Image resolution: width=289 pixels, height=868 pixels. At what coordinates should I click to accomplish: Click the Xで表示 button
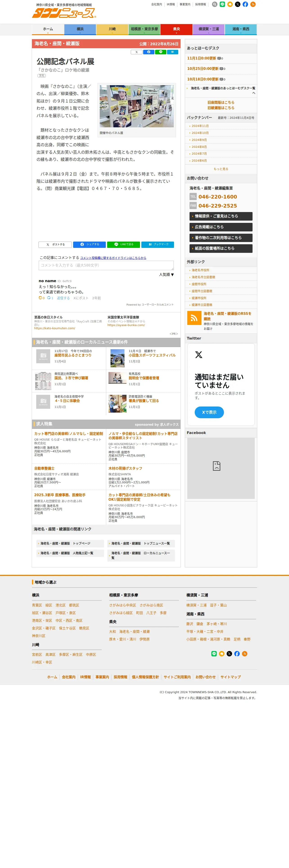pyautogui.click(x=209, y=412)
